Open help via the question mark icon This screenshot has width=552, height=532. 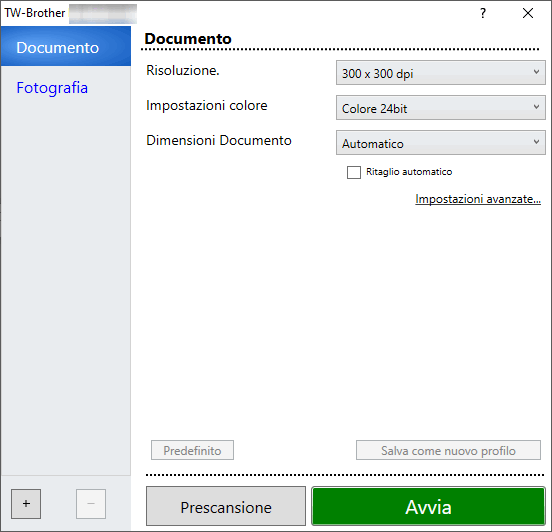click(x=483, y=13)
